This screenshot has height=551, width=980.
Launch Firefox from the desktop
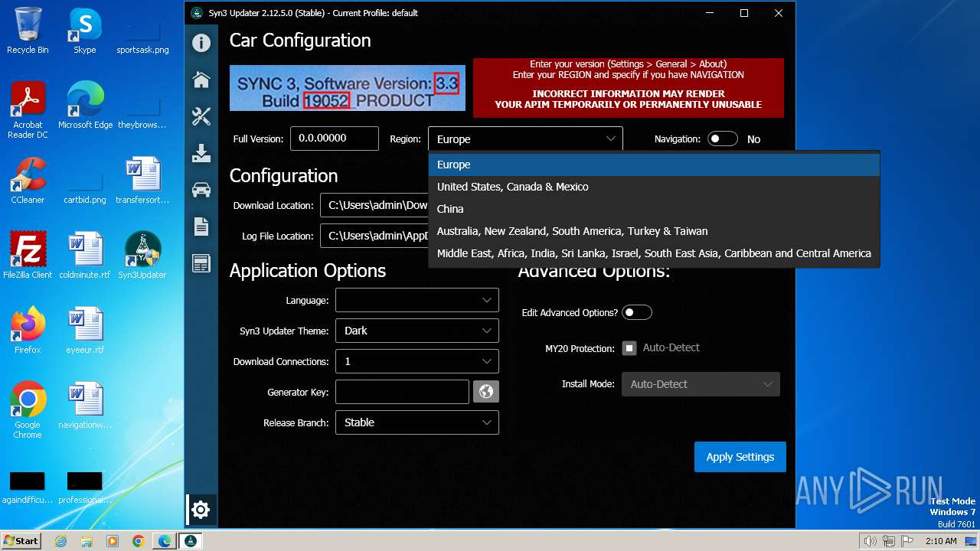[28, 331]
